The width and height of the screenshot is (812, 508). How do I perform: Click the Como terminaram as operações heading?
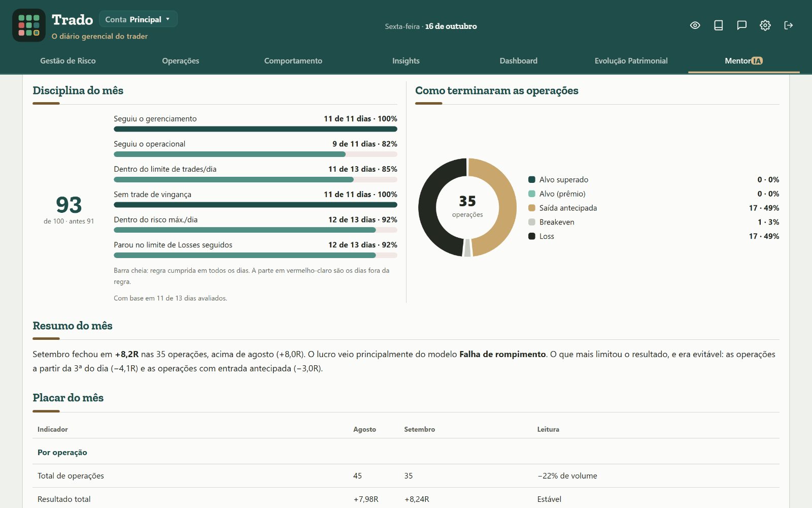(497, 90)
